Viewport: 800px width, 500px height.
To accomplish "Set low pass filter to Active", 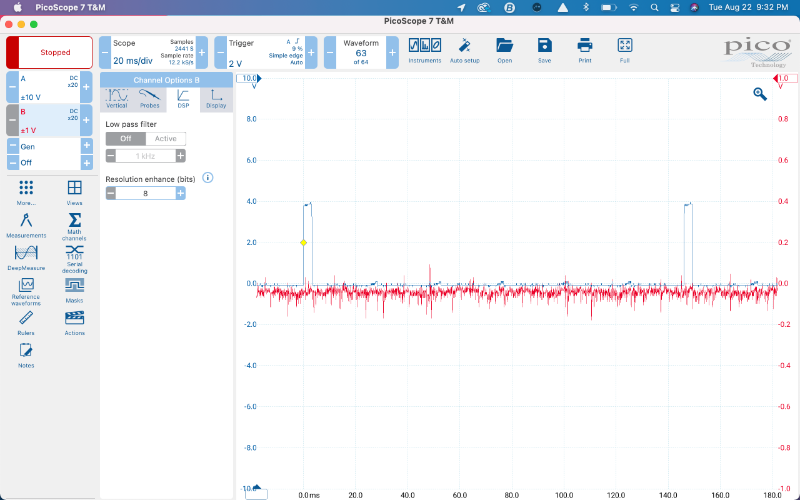I will 165,139.
